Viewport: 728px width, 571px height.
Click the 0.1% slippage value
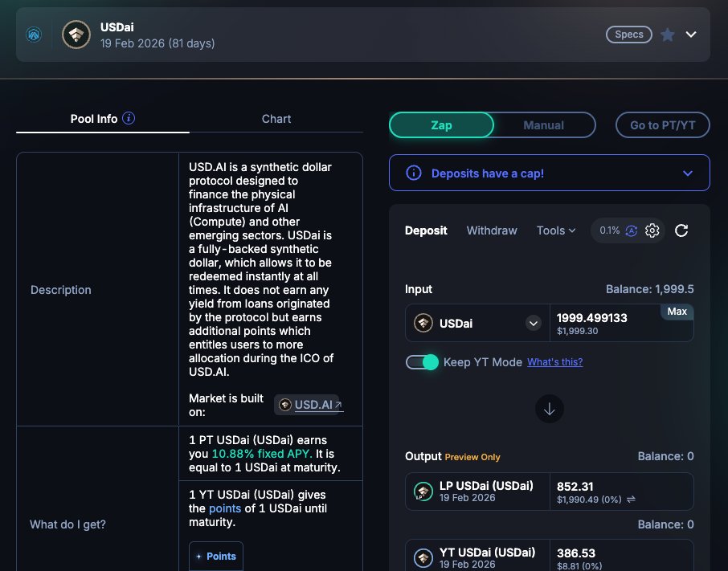coord(609,230)
